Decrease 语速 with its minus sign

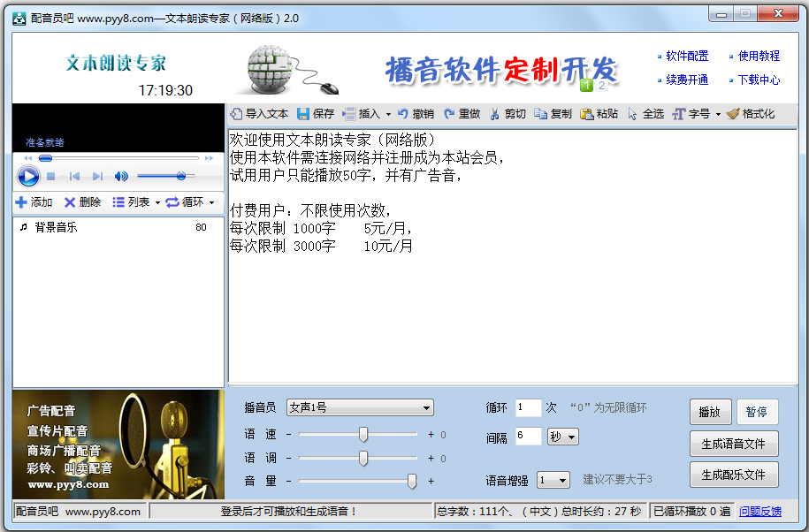[288, 435]
